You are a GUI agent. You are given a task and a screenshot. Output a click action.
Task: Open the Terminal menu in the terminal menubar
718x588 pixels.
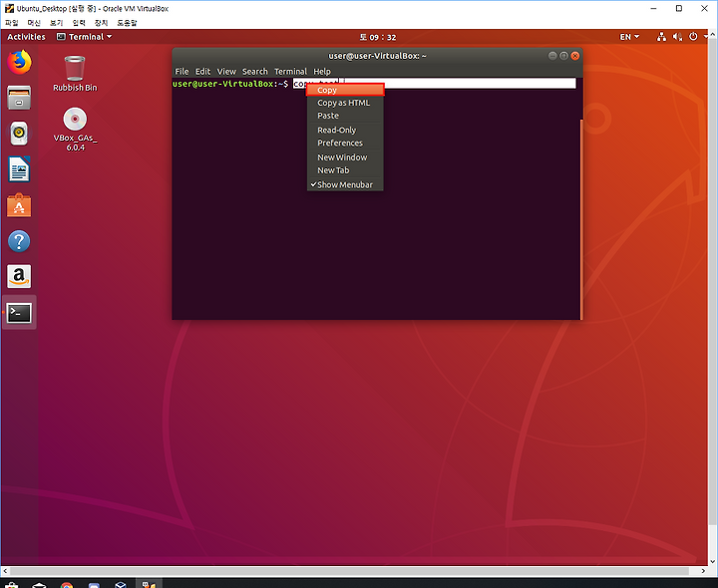(290, 72)
